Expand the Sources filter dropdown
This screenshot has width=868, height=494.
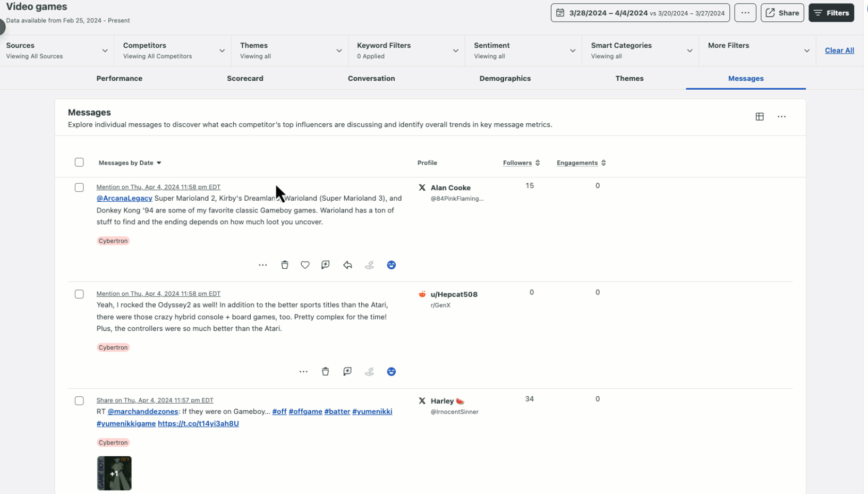pyautogui.click(x=57, y=50)
